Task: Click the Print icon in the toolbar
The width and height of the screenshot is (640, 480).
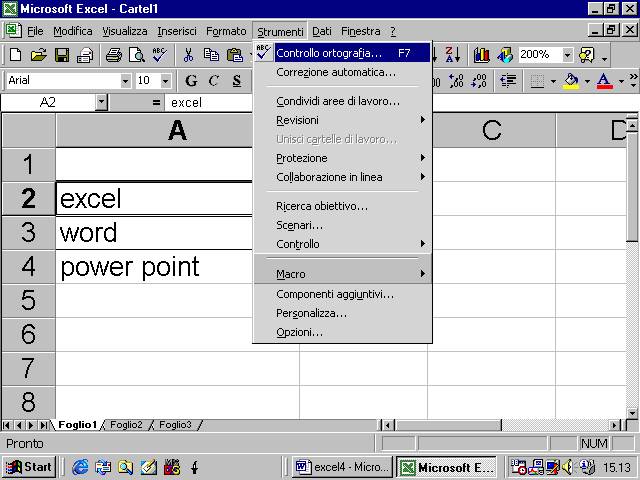Action: (113, 54)
